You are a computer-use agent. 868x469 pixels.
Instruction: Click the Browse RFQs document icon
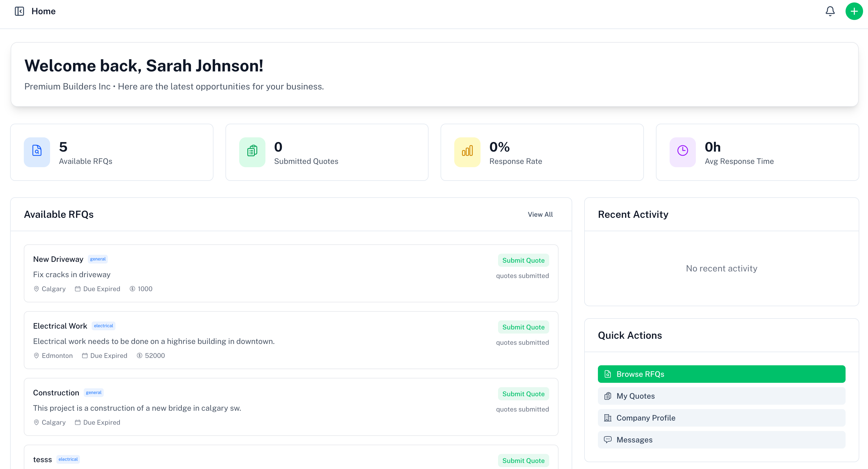[x=607, y=374]
